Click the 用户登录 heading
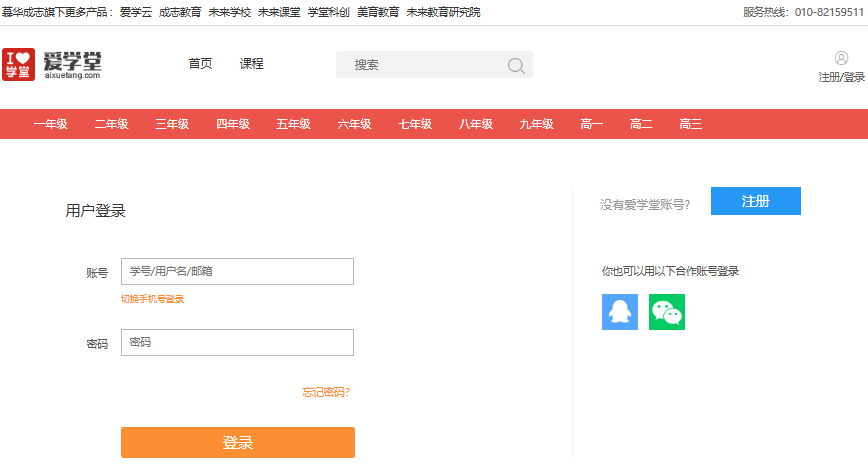The image size is (868, 474). pos(96,211)
